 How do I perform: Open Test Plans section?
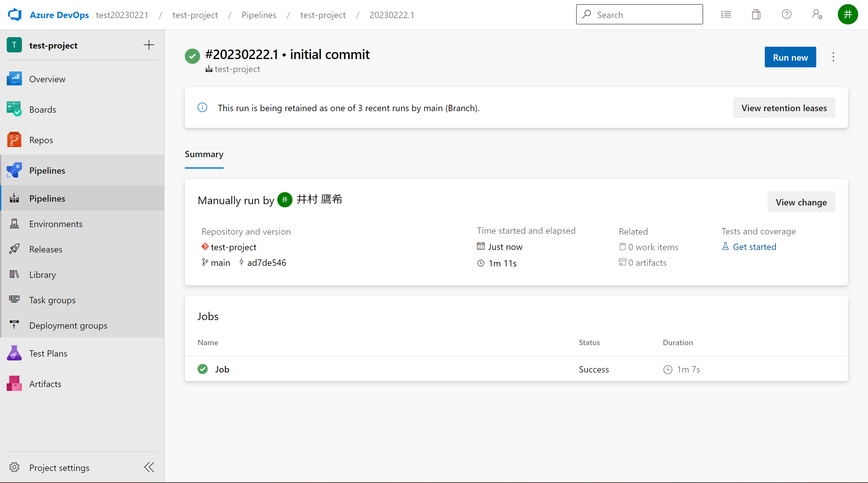pyautogui.click(x=48, y=353)
